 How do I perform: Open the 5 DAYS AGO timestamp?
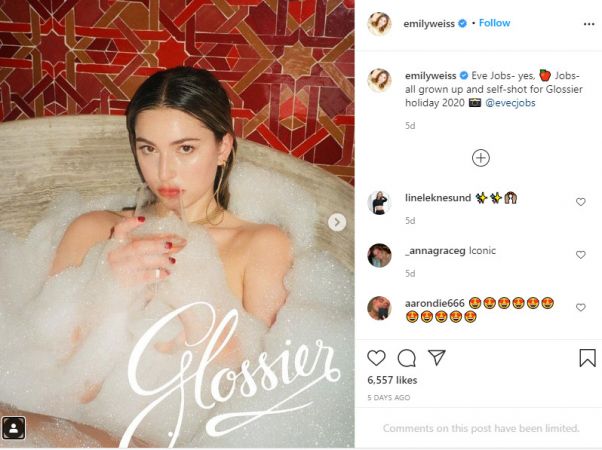(389, 398)
